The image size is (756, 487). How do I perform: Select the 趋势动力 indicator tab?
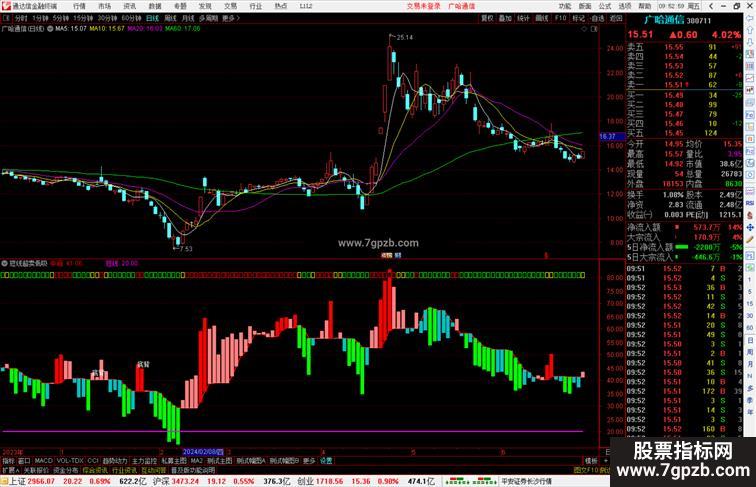[x=115, y=461]
